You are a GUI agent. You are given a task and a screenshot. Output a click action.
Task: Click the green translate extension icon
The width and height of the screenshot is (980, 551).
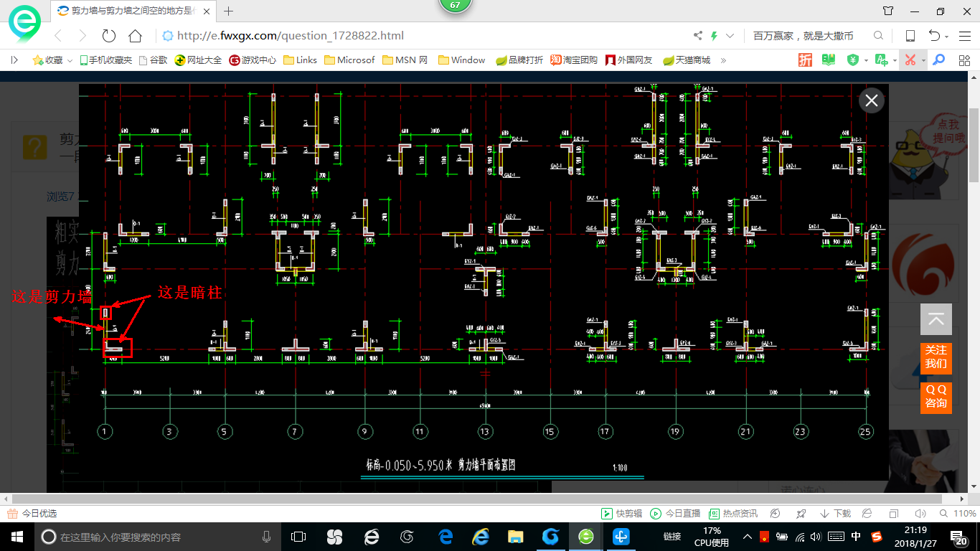pyautogui.click(x=882, y=60)
